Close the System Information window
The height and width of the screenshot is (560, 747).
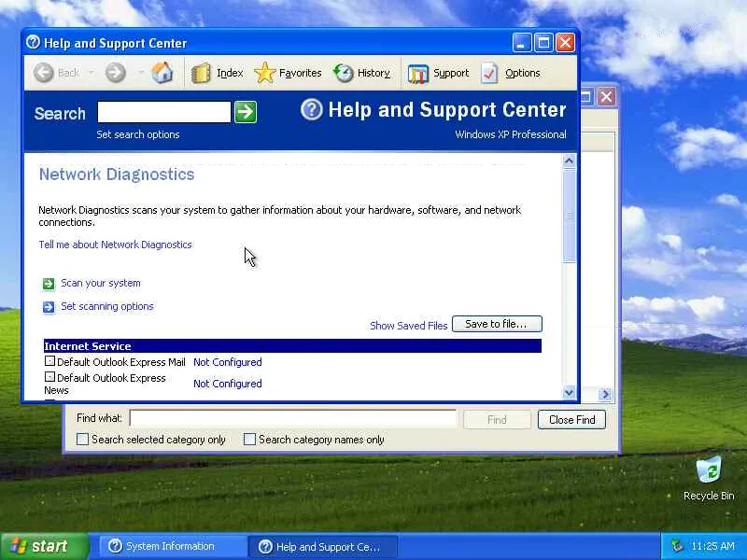[606, 97]
